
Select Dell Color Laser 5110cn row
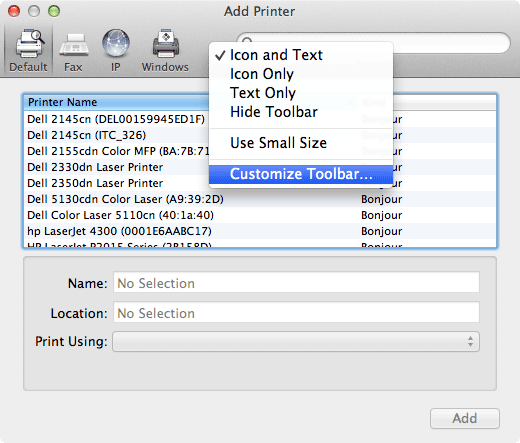(x=260, y=215)
